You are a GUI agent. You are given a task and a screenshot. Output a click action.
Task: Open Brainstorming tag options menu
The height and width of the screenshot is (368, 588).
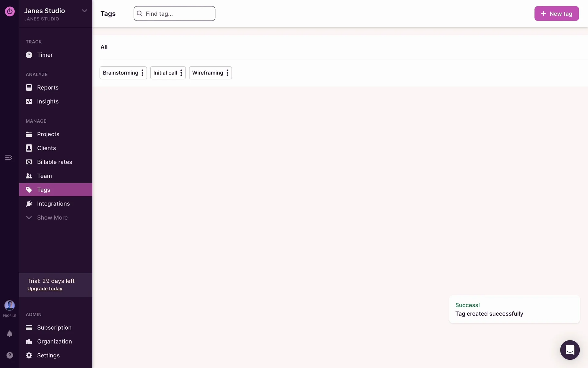[x=142, y=73]
